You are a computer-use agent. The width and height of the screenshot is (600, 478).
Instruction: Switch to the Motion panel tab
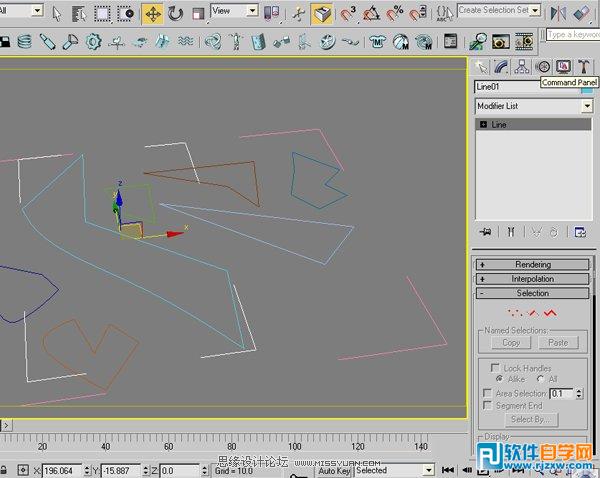pyautogui.click(x=543, y=67)
